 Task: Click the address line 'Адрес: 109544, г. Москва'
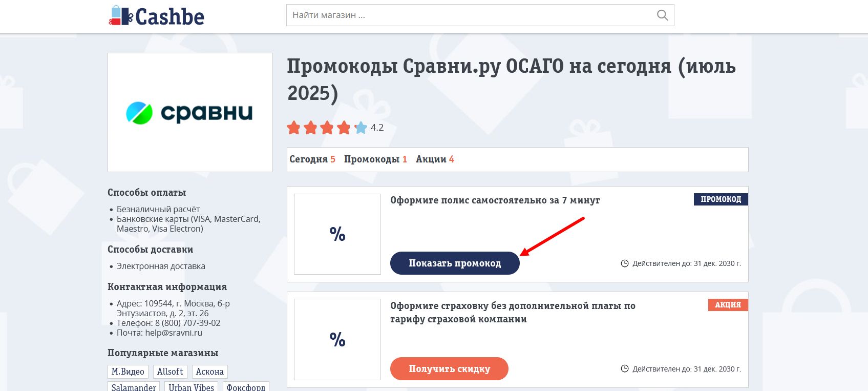(x=173, y=308)
